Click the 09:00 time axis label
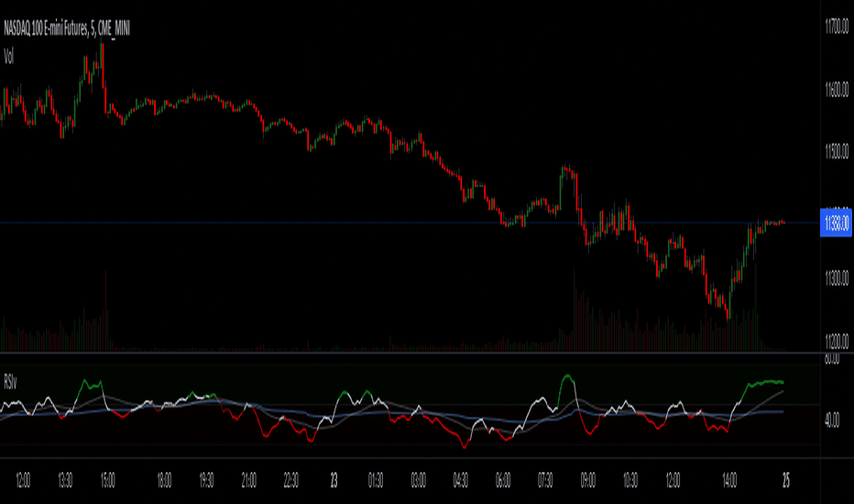The image size is (854, 504). click(x=587, y=480)
